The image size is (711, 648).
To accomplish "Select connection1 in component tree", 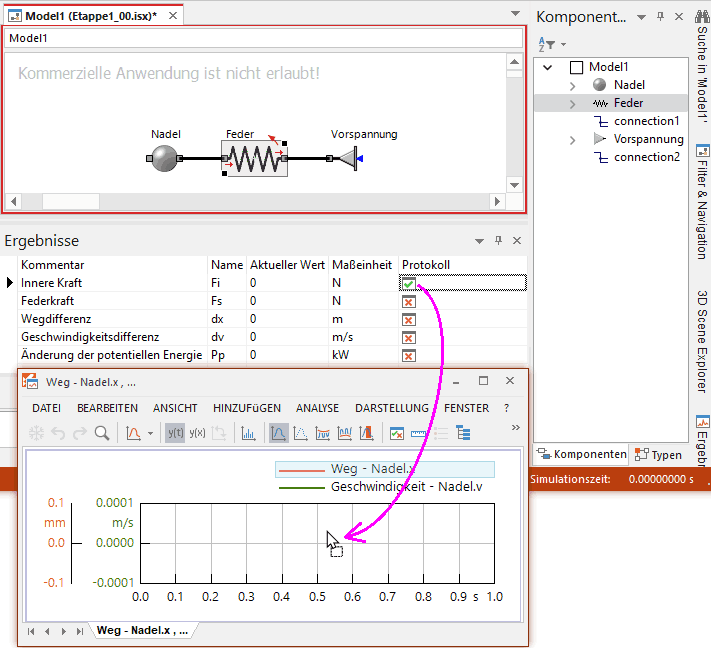I will click(646, 121).
